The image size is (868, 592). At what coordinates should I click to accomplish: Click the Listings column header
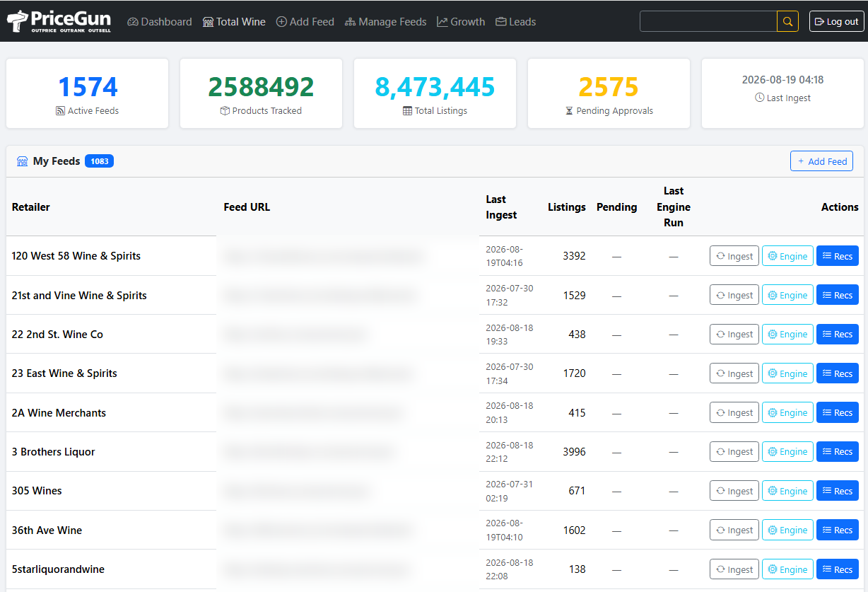567,207
